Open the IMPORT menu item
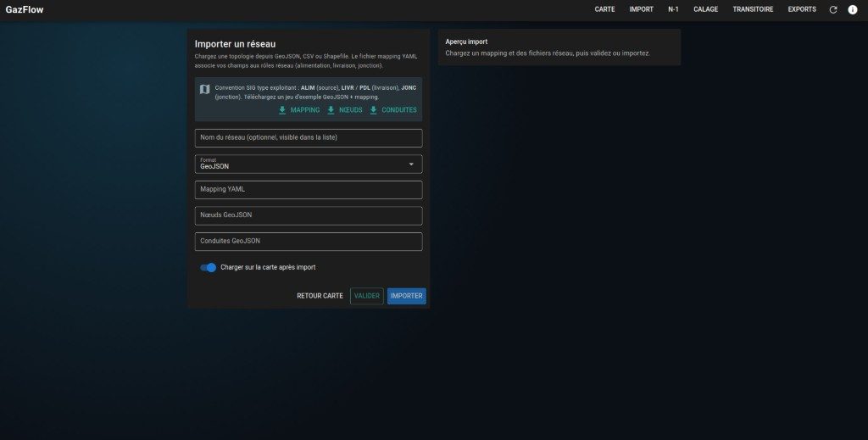This screenshot has height=440, width=868. pos(641,9)
